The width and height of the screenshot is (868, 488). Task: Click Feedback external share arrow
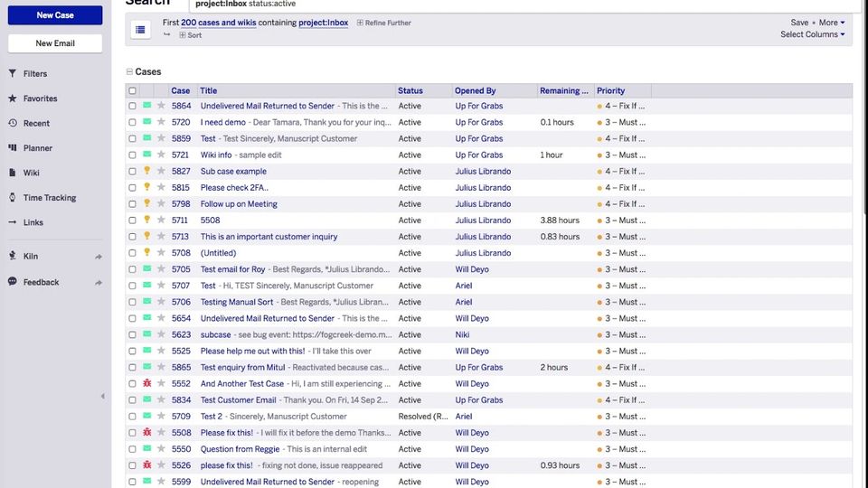(x=99, y=283)
